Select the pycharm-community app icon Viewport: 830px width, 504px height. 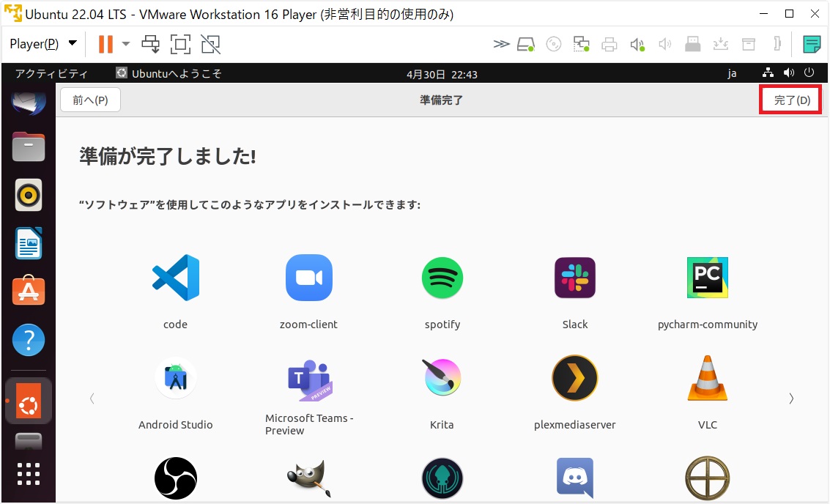(x=708, y=278)
